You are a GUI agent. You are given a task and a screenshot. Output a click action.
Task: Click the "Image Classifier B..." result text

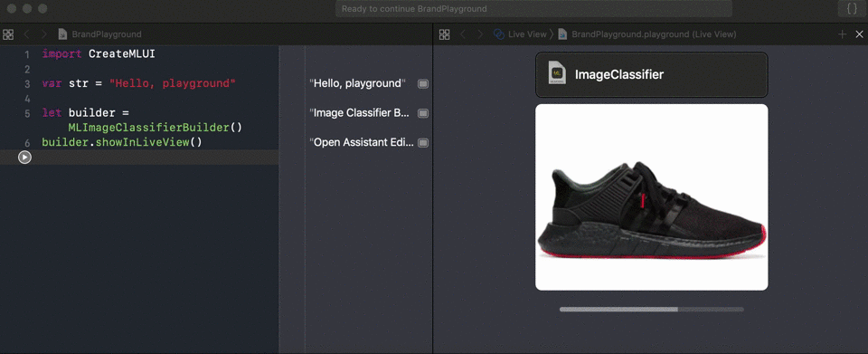[x=359, y=113]
